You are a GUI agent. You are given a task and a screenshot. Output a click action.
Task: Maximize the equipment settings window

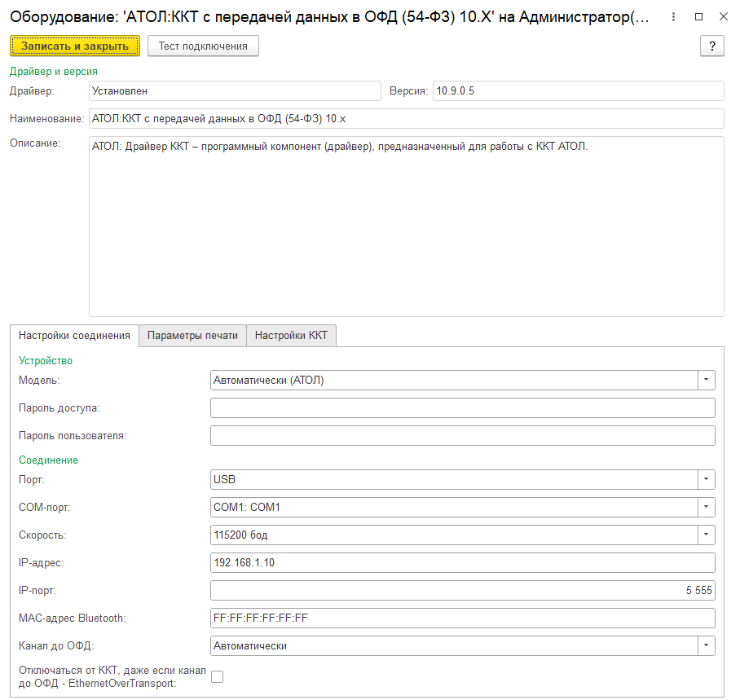[699, 16]
